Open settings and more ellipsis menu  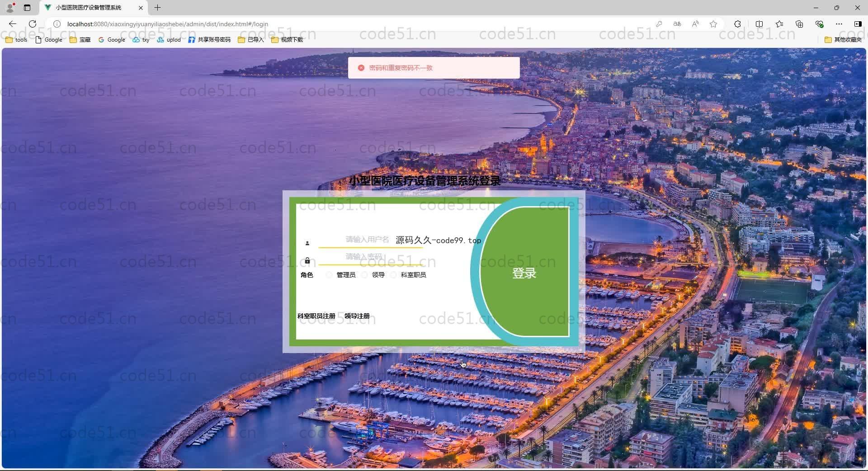click(x=839, y=24)
